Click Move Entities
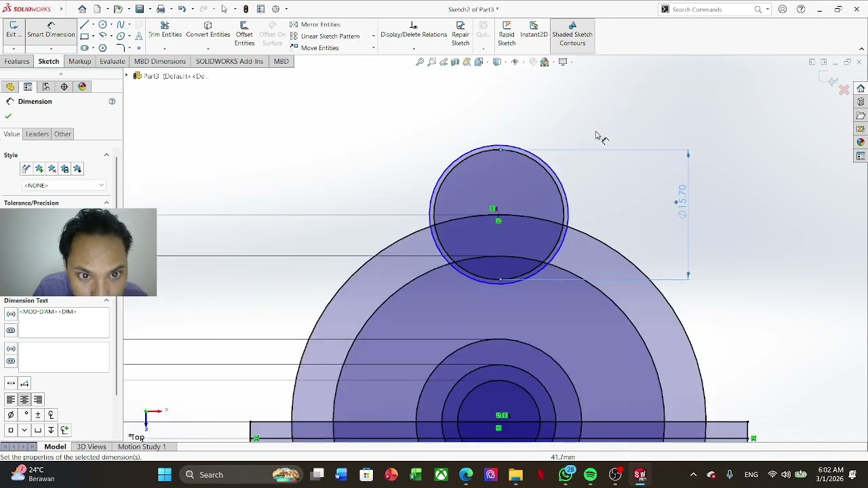The width and height of the screenshot is (868, 488). click(315, 48)
